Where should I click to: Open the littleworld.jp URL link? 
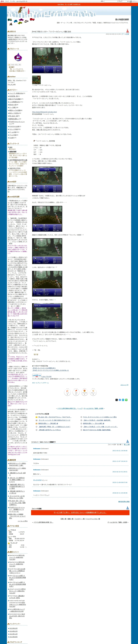tap(44, 112)
